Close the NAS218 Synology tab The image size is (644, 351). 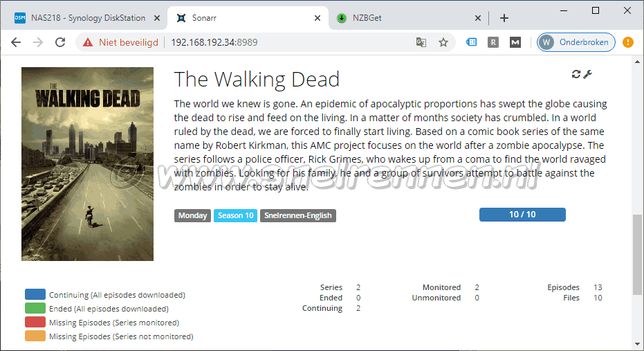click(x=157, y=18)
